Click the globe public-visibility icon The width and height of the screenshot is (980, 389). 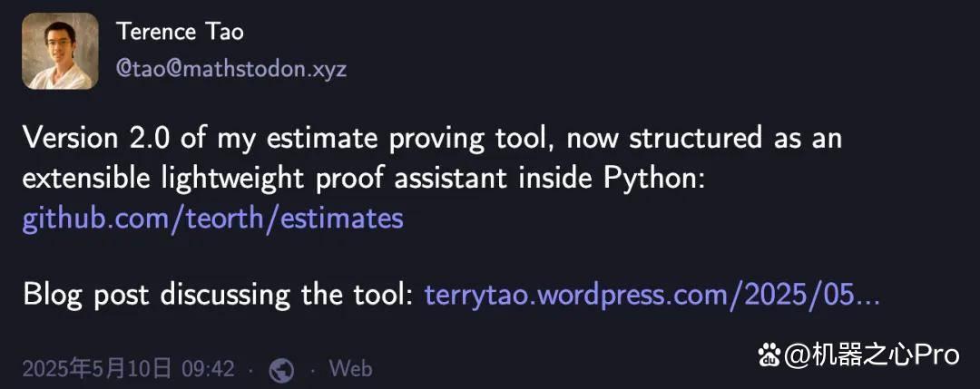click(281, 370)
